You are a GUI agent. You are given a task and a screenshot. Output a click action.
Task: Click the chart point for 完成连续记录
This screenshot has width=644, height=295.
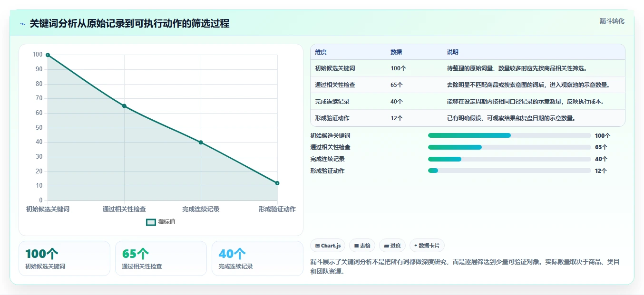pos(201,143)
